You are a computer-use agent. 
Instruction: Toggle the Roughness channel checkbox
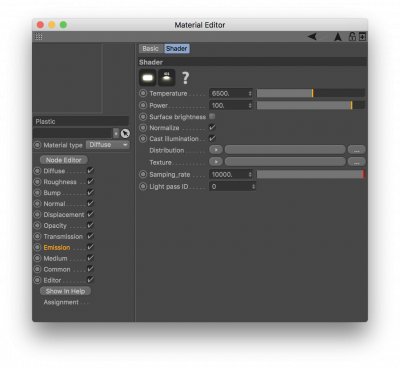click(90, 182)
